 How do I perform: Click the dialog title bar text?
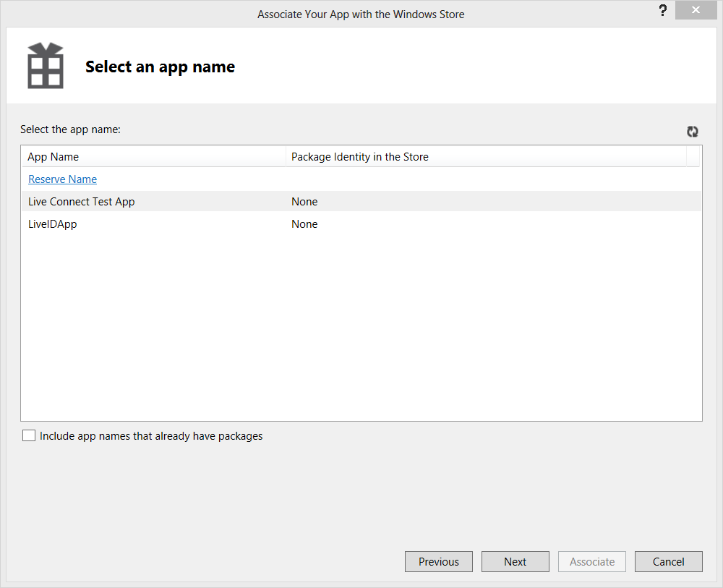361,14
